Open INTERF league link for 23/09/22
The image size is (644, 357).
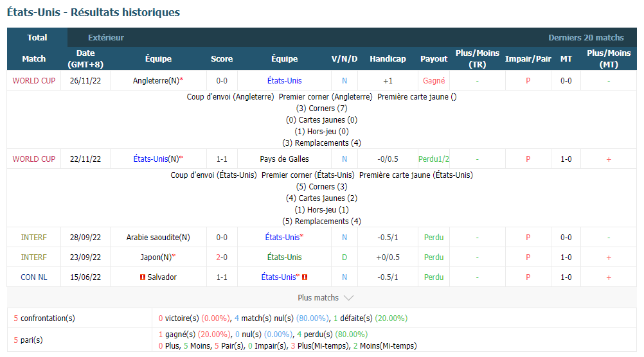33,257
